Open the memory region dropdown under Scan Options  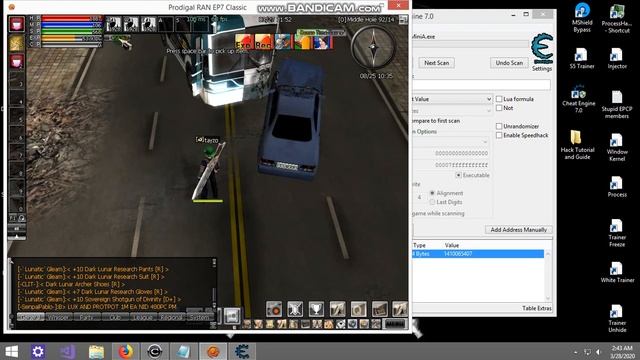(x=451, y=142)
